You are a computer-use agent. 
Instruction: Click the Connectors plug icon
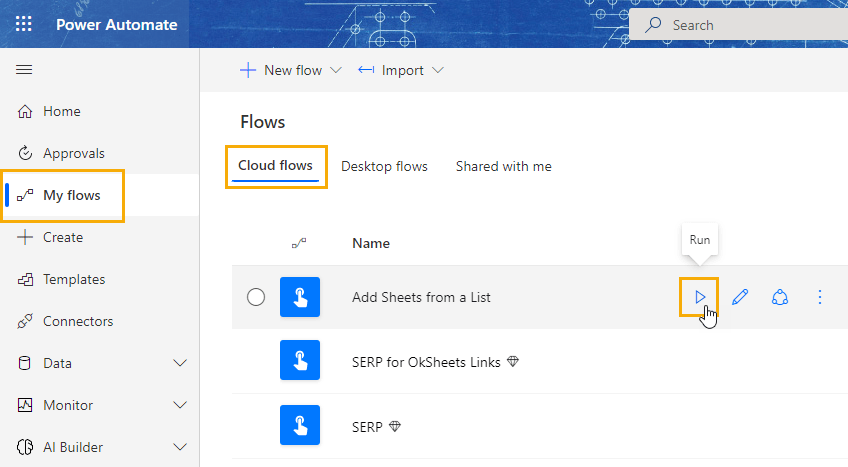(25, 321)
